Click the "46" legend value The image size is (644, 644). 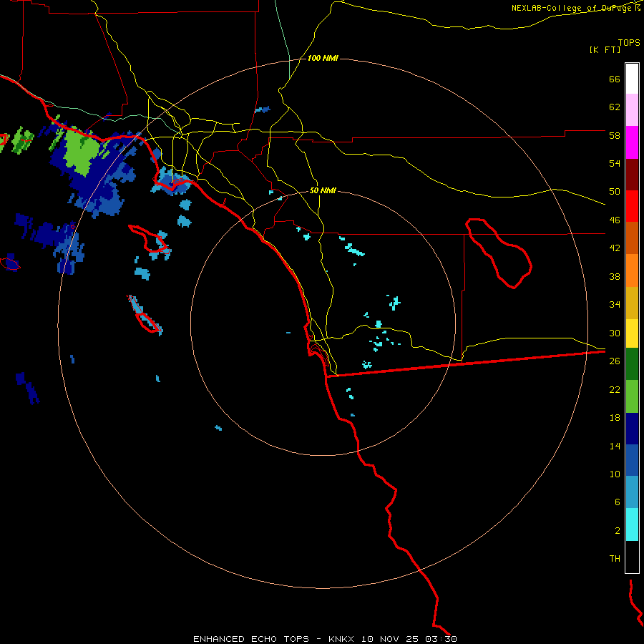[x=615, y=220]
